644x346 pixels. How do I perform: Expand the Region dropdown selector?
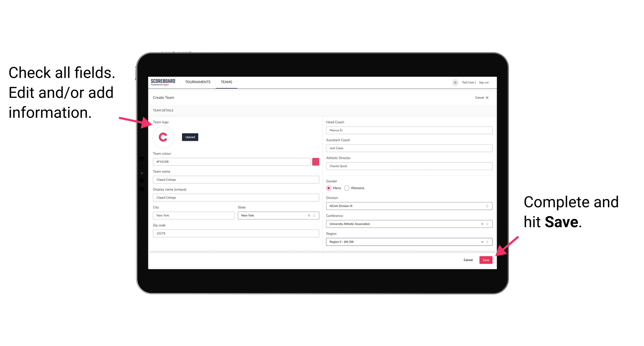click(487, 242)
